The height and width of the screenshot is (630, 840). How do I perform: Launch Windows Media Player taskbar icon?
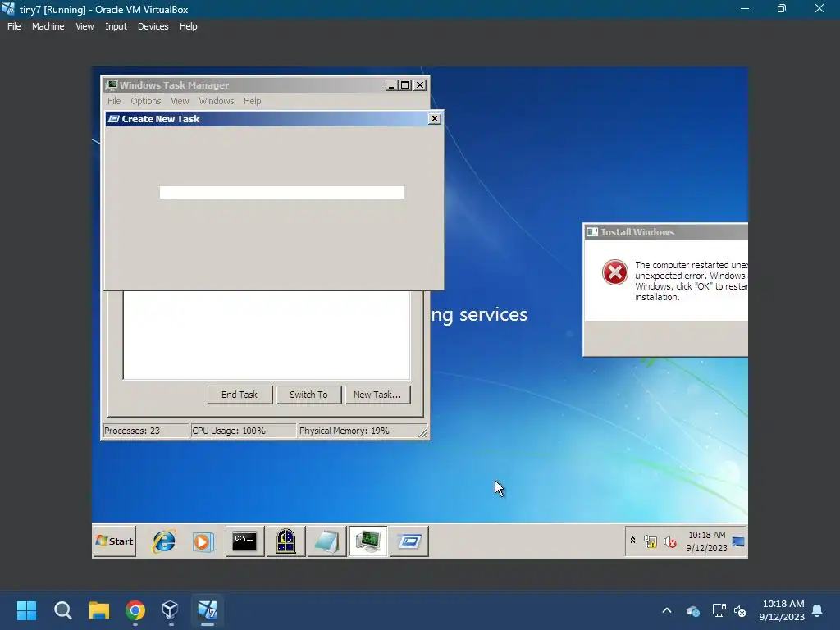(x=203, y=541)
